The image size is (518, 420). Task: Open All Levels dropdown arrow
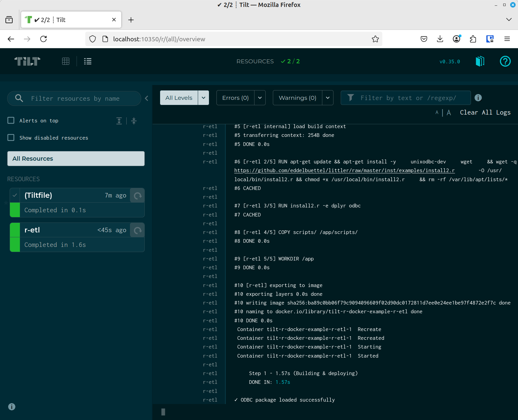pyautogui.click(x=204, y=98)
